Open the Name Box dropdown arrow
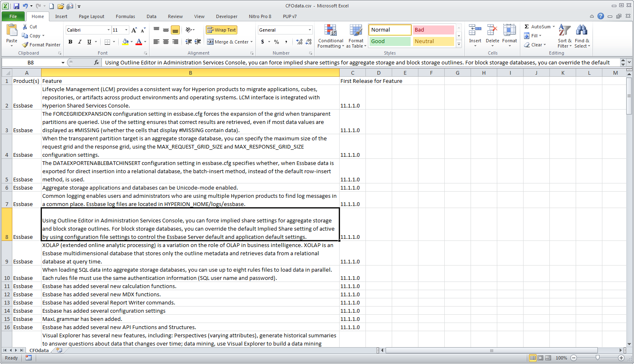Image resolution: width=634 pixels, height=364 pixels. click(63, 62)
